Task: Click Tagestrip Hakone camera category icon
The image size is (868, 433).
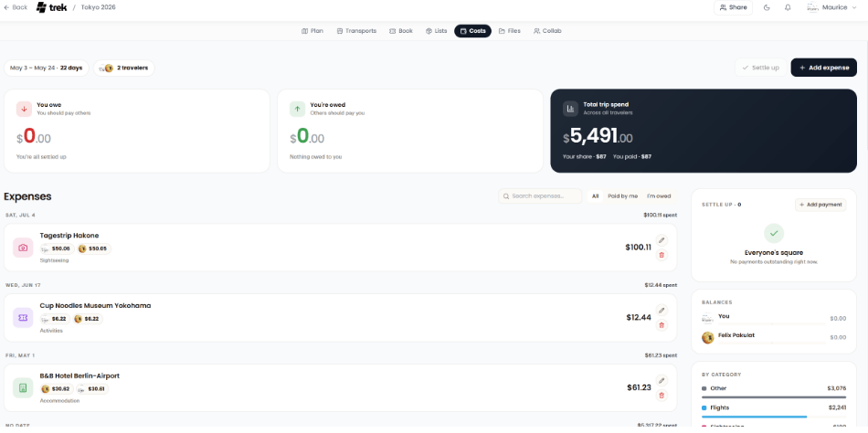Action: (x=23, y=248)
